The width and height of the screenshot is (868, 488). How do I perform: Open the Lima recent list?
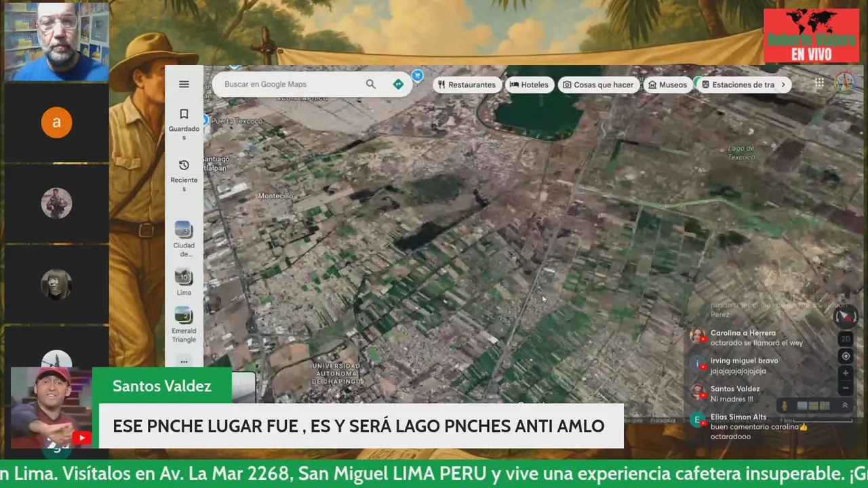click(x=184, y=283)
